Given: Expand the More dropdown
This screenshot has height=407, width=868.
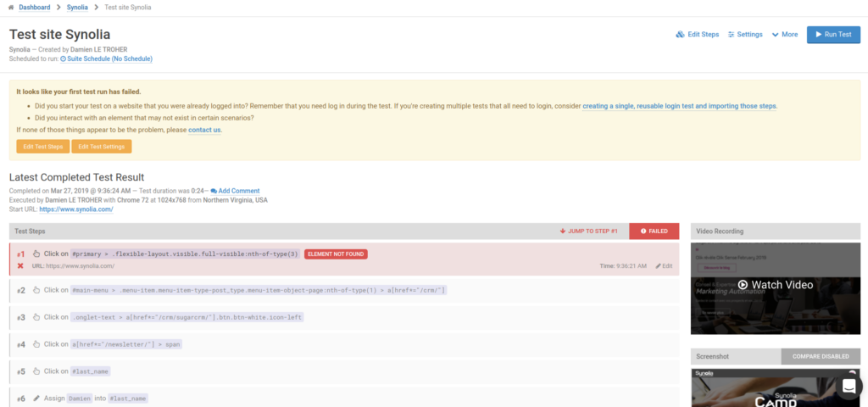Looking at the screenshot, I should click(x=785, y=34).
